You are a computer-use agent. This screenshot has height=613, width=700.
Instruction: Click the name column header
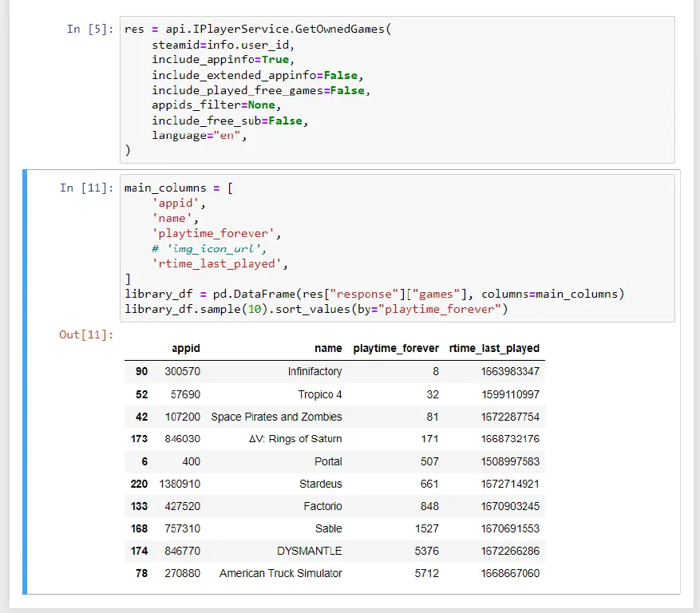[328, 348]
